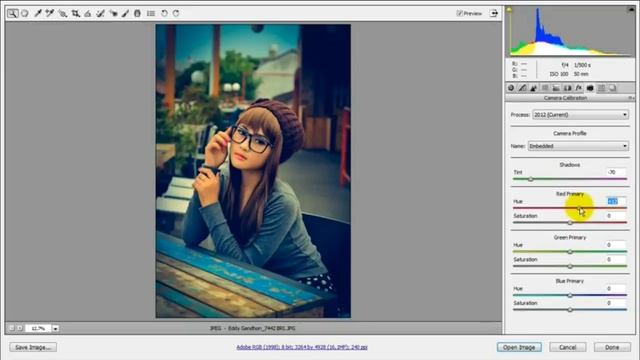The height and width of the screenshot is (360, 640).
Task: Click the Red Primary Saturation value field
Action: tap(616, 216)
